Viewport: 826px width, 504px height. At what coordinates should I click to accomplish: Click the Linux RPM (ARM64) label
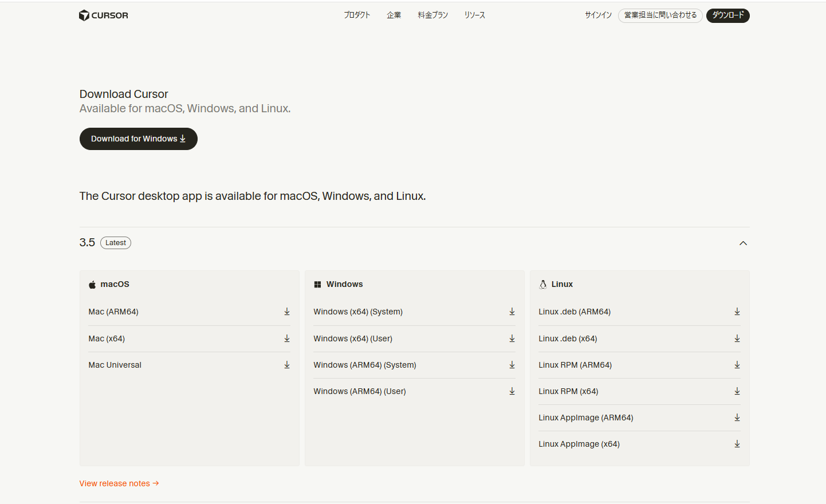(x=575, y=365)
